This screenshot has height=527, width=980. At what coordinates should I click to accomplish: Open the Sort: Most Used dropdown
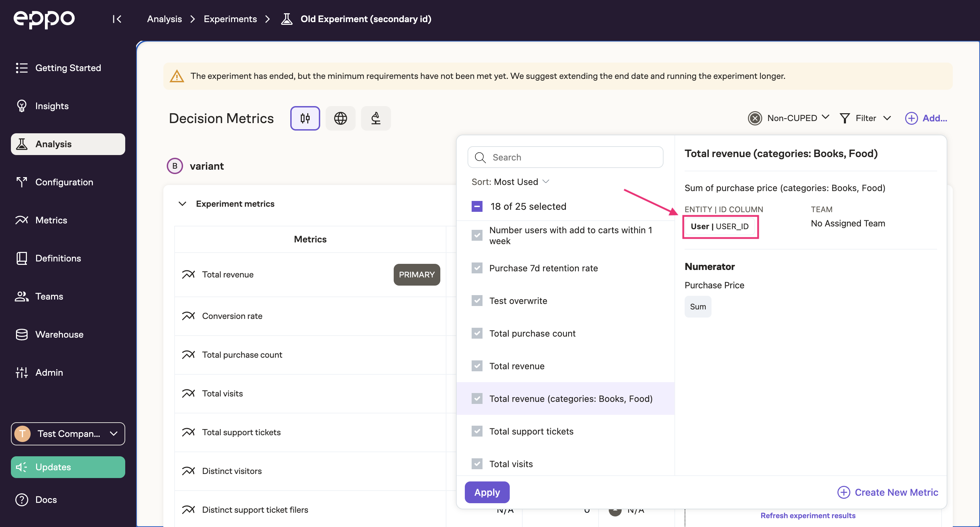pyautogui.click(x=510, y=182)
